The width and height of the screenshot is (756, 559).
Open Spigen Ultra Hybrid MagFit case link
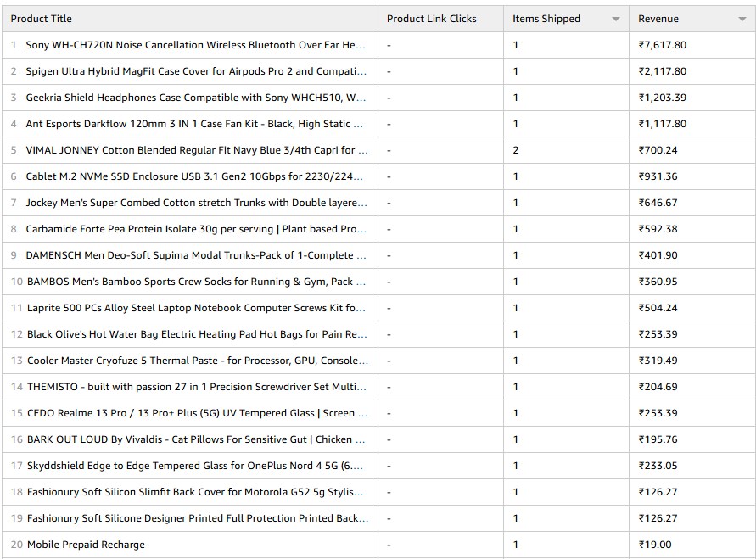click(195, 71)
